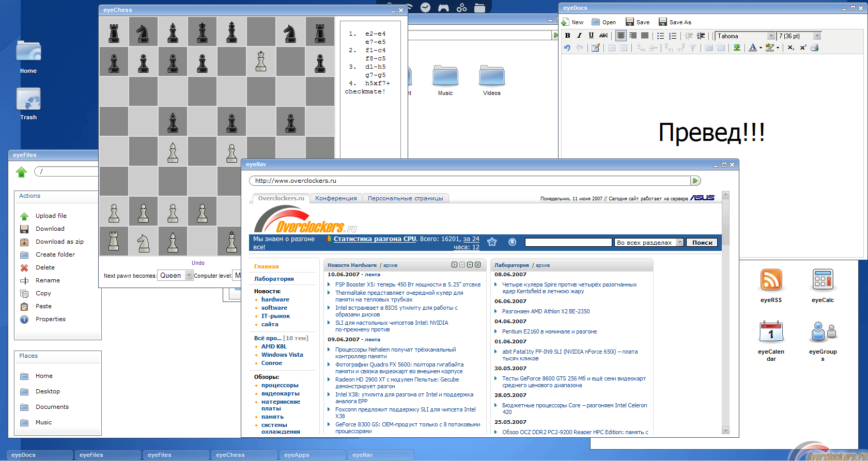Click Delete in eyeFiles Actions
868x461 pixels.
point(44,267)
